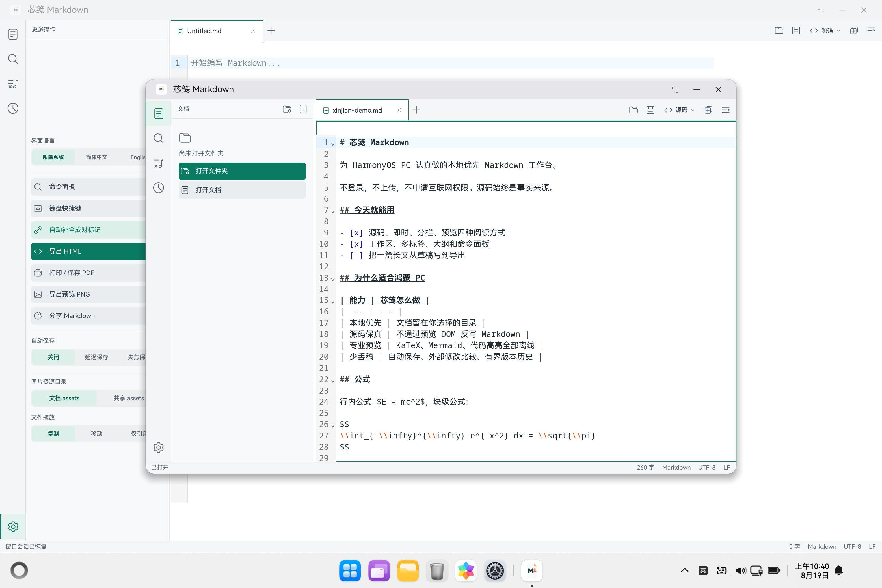Viewport: 882px width, 588px height.
Task: Click new-window icon in front window toolbar
Action: [708, 110]
